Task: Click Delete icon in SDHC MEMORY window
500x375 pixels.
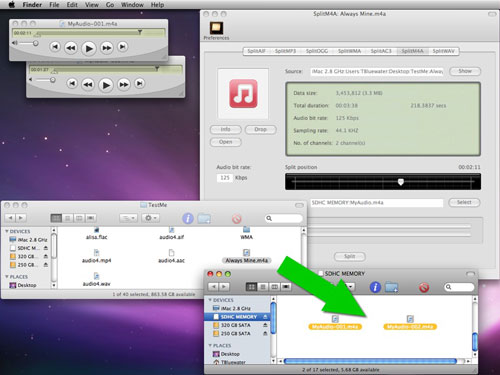Action: point(424,287)
